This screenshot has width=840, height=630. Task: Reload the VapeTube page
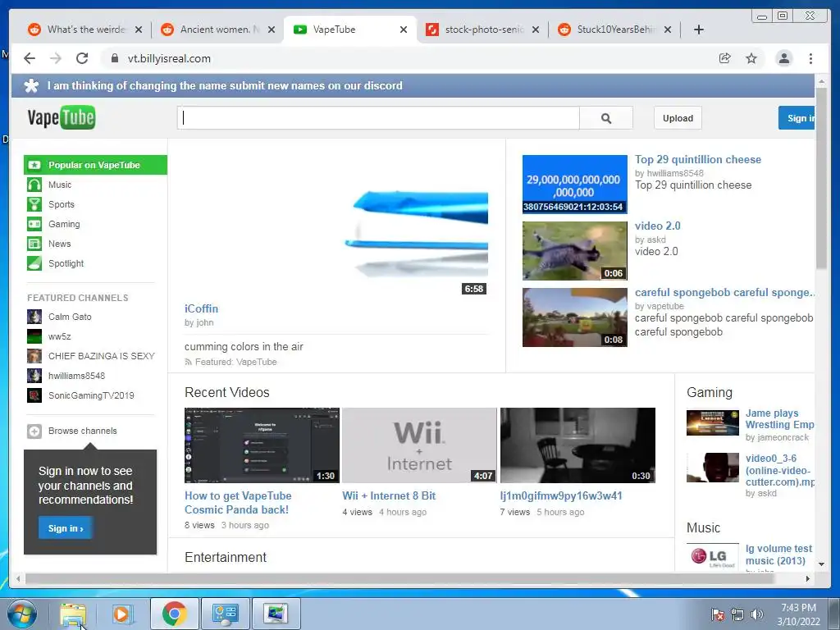pos(82,58)
